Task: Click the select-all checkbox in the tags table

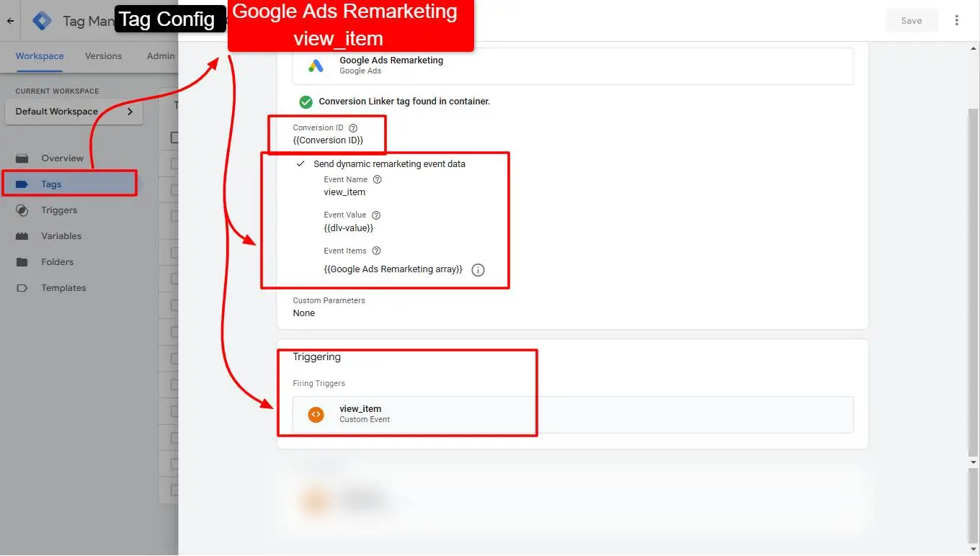Action: pos(174,138)
